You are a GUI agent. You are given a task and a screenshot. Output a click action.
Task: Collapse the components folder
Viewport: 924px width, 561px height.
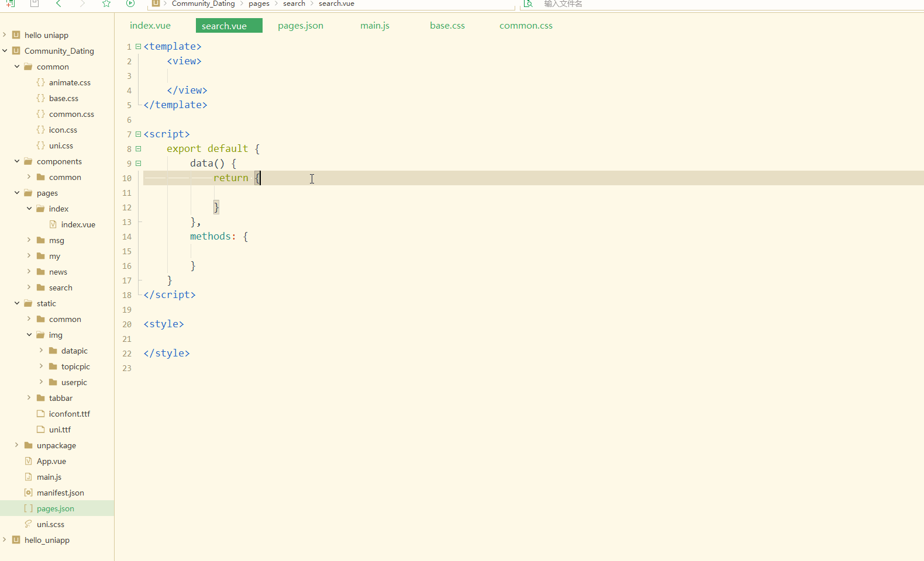pos(17,161)
